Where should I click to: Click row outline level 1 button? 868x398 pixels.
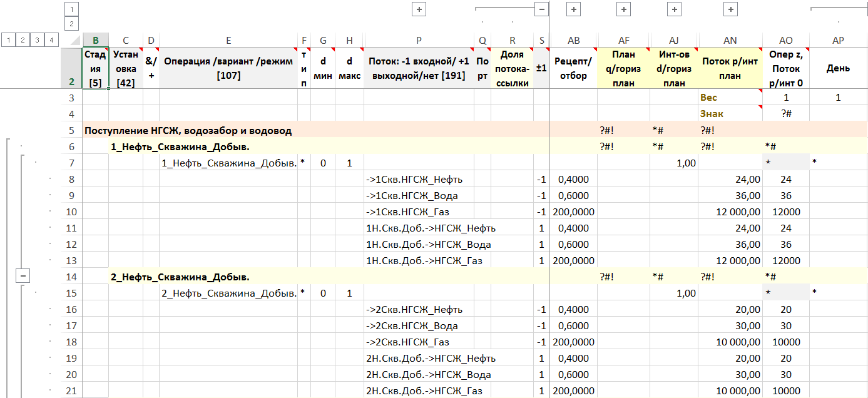click(x=8, y=40)
